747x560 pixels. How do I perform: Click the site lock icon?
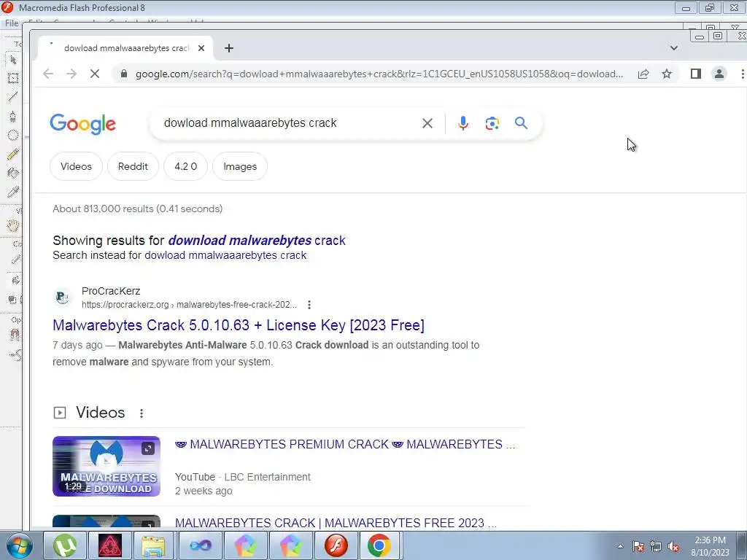[124, 74]
